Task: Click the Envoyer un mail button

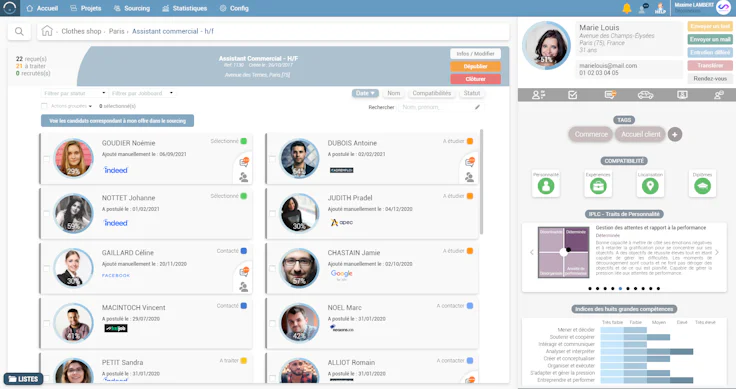Action: [x=710, y=39]
